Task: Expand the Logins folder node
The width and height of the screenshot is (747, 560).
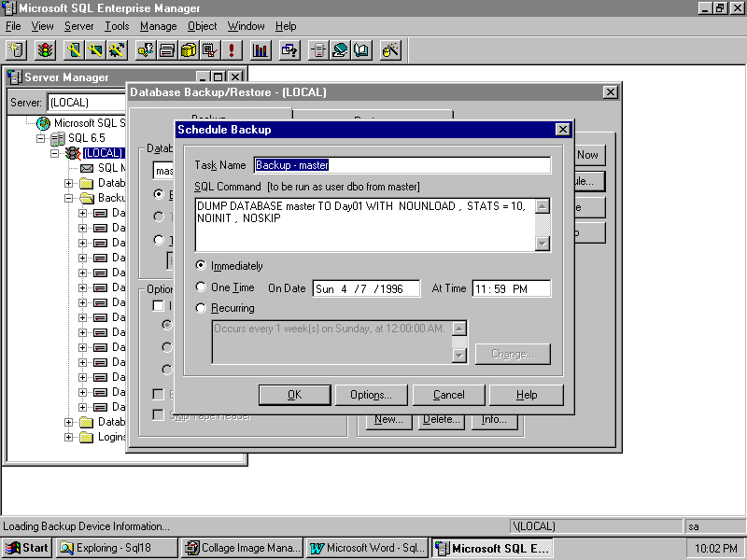Action: [69, 437]
